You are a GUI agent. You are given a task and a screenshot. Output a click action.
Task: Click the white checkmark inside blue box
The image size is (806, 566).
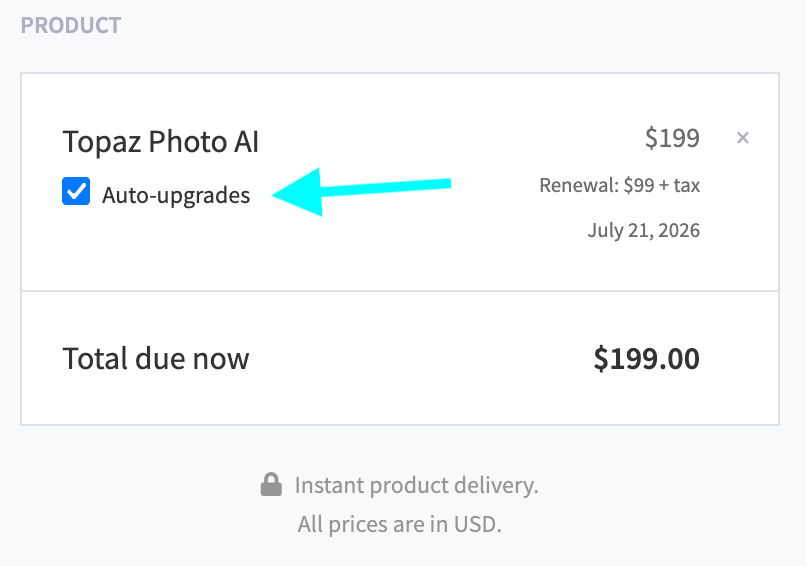(76, 191)
